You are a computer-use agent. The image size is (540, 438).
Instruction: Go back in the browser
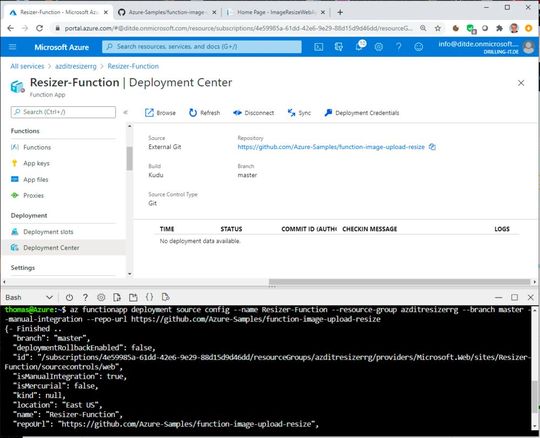(x=11, y=28)
